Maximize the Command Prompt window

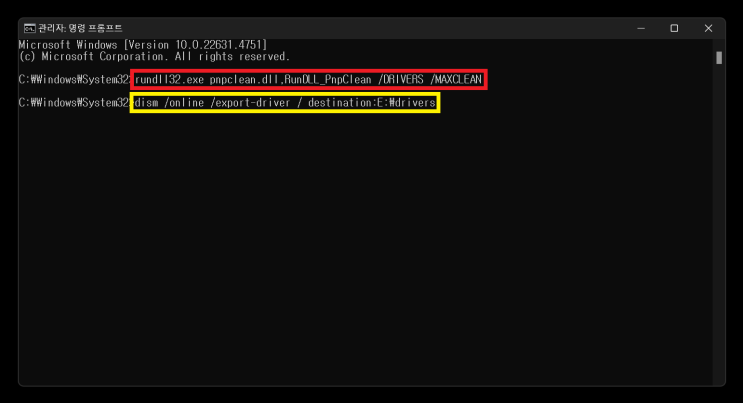(674, 28)
